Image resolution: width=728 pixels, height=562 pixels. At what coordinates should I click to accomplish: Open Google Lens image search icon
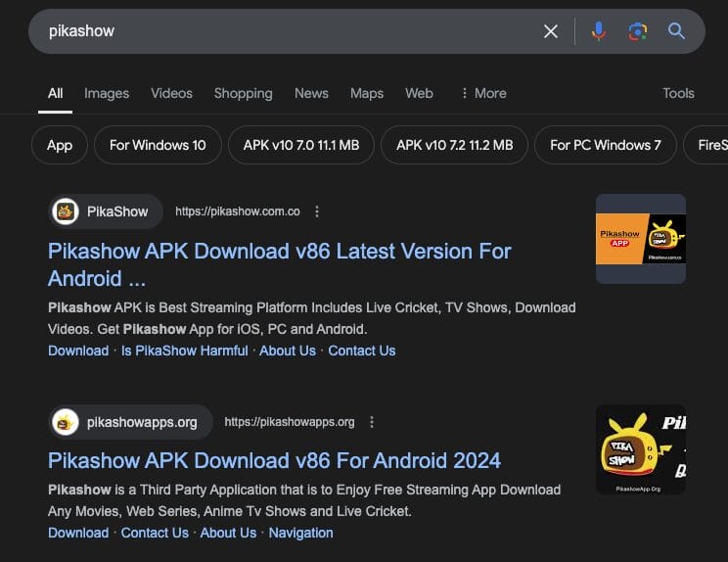coord(638,31)
